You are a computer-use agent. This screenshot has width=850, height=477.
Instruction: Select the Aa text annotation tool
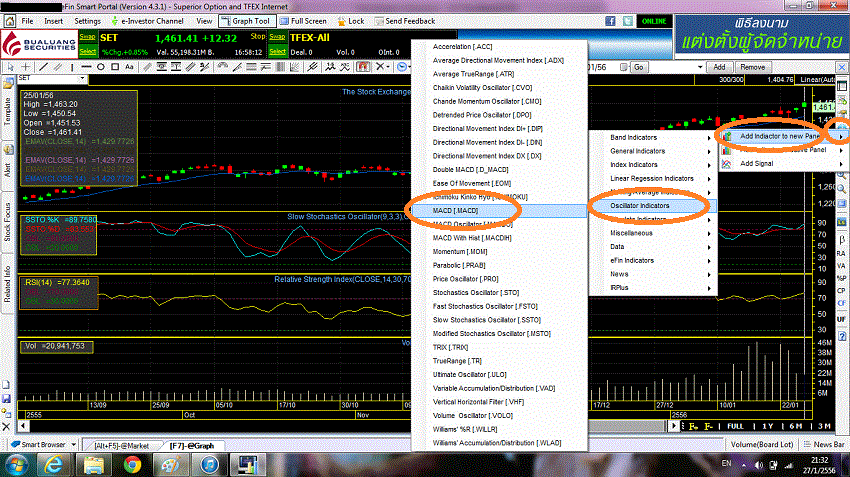click(x=129, y=67)
